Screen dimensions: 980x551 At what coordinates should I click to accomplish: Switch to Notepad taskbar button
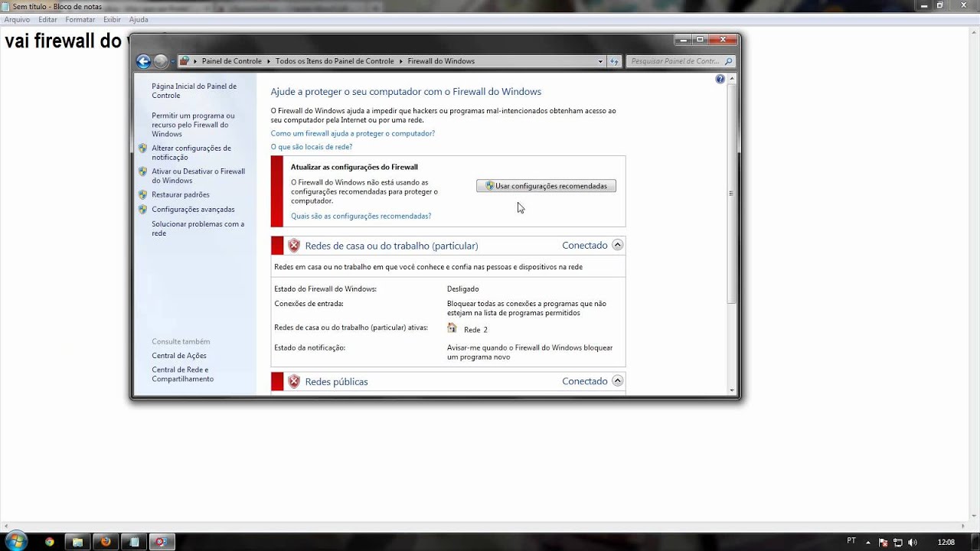tap(134, 542)
